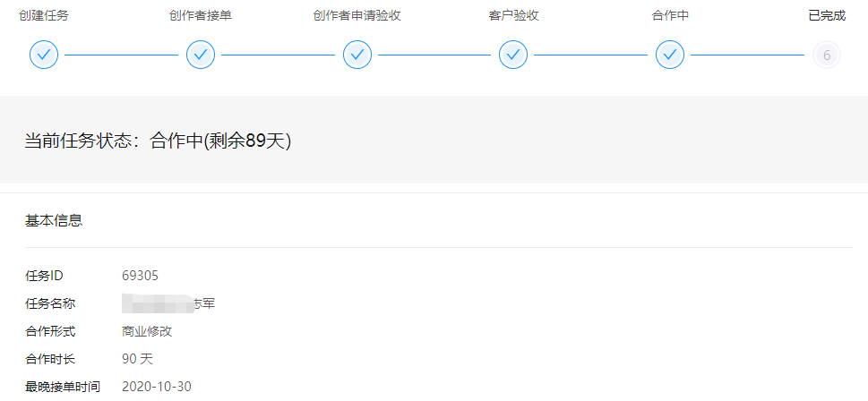Click the 客户验收 step label
Image resolution: width=868 pixels, height=401 pixels.
tap(513, 15)
